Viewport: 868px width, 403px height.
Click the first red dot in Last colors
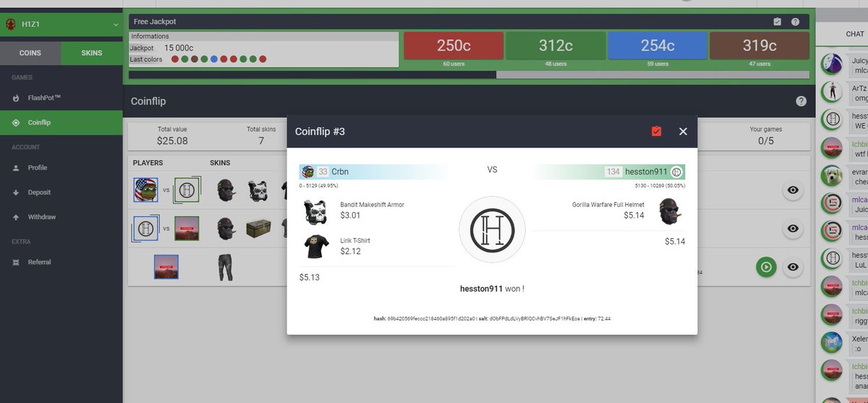tap(176, 59)
